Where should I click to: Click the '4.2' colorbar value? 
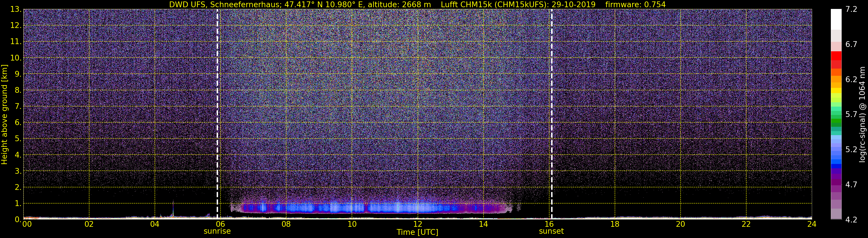click(x=851, y=220)
